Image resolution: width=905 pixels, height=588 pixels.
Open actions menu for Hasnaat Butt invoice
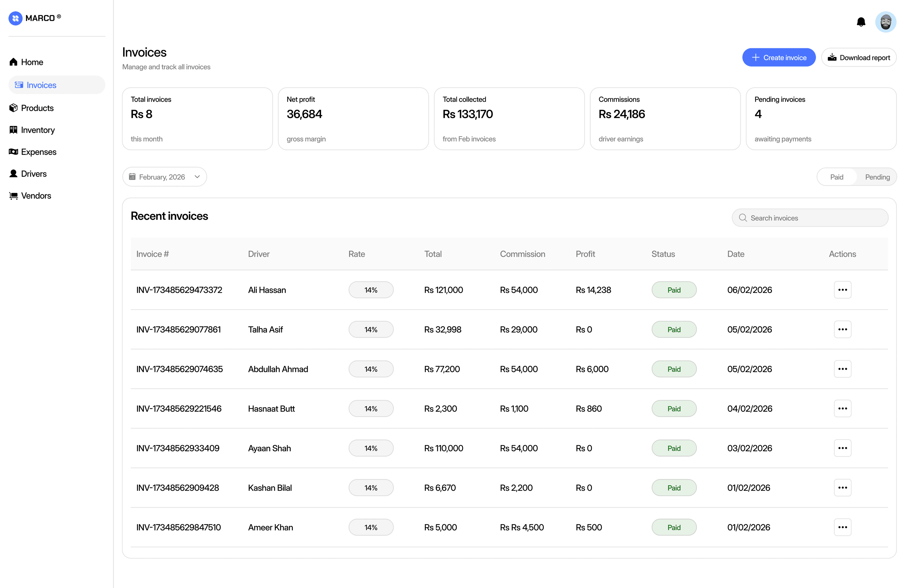(x=842, y=408)
